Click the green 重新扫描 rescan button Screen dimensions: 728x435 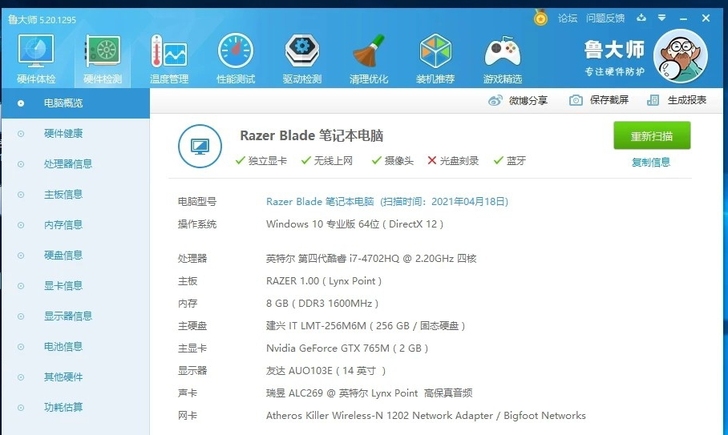pos(652,136)
